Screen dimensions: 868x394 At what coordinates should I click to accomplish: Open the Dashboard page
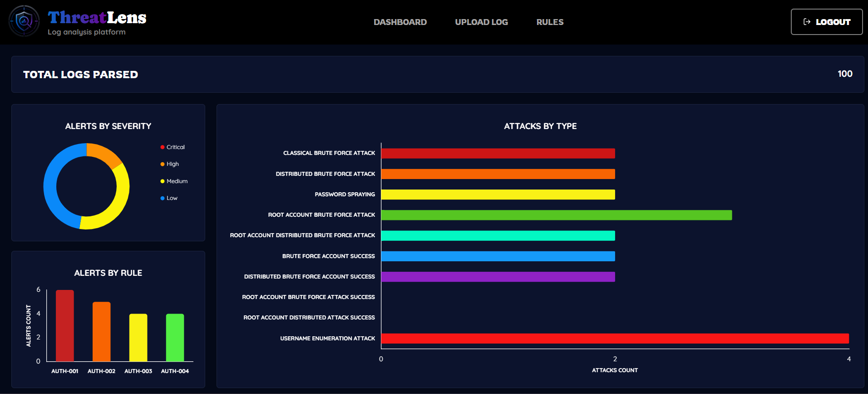[x=400, y=22]
